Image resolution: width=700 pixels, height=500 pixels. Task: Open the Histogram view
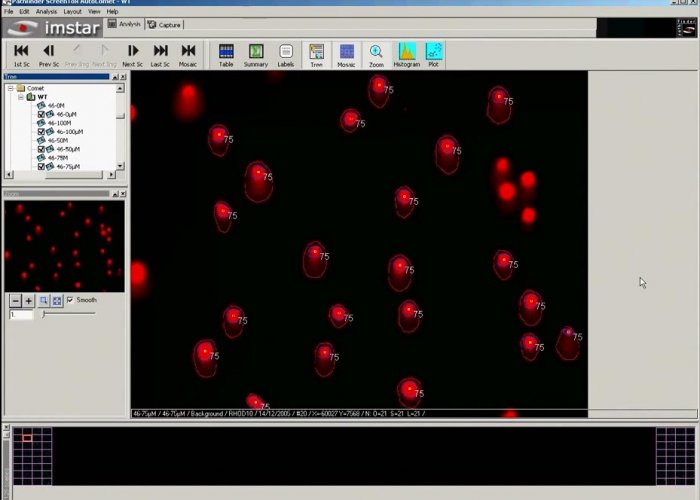[x=407, y=55]
